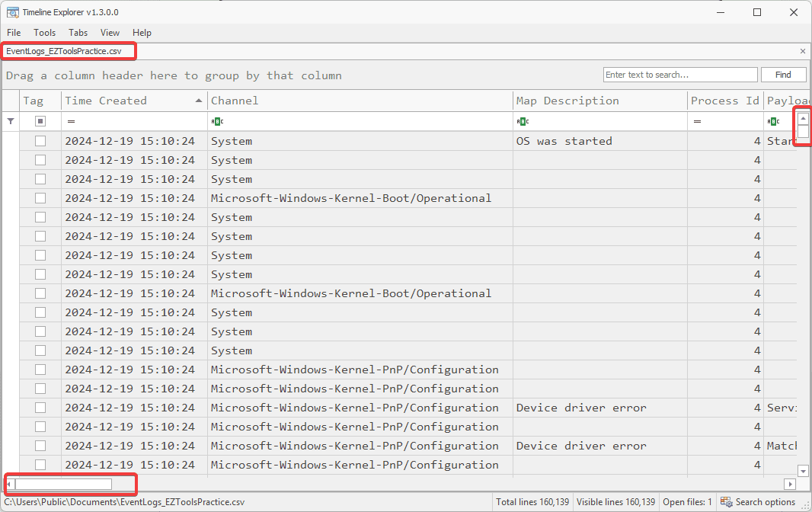Close the EventLogs_EZToolsPractice.csv tab with X
This screenshot has width=812, height=512.
tap(803, 51)
